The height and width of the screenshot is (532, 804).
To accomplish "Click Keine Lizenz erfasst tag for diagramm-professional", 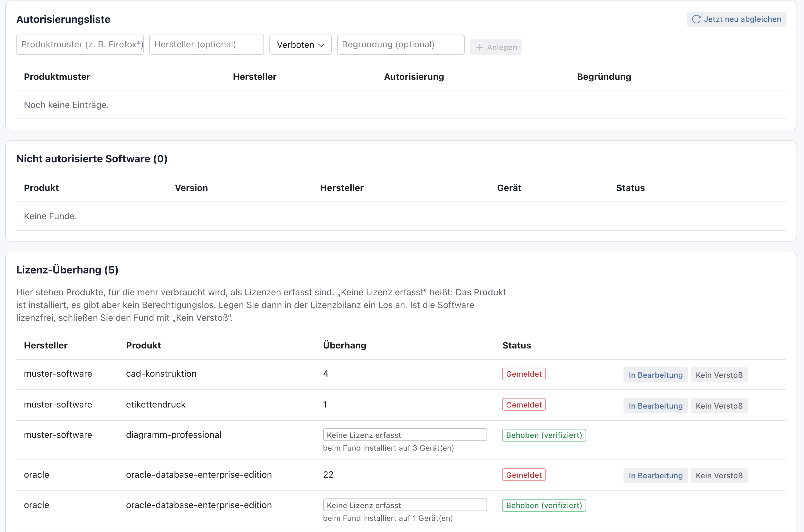I will (x=405, y=435).
